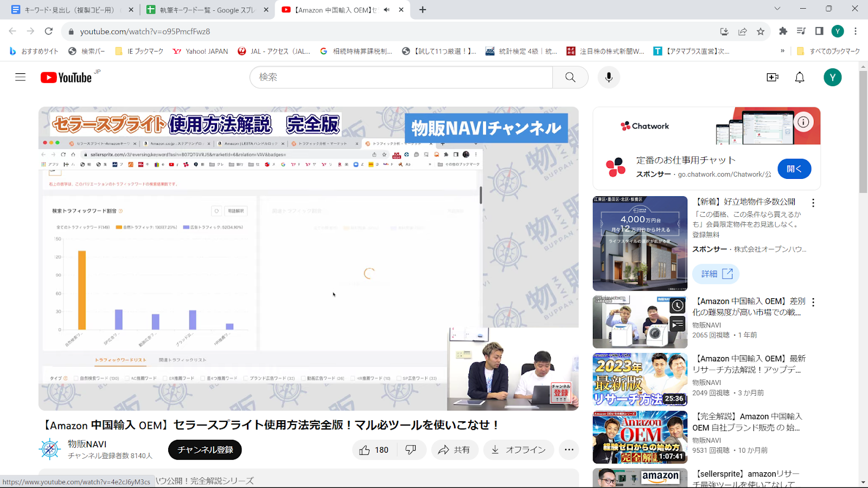Open the Chrome profile Y avatar

(838, 31)
